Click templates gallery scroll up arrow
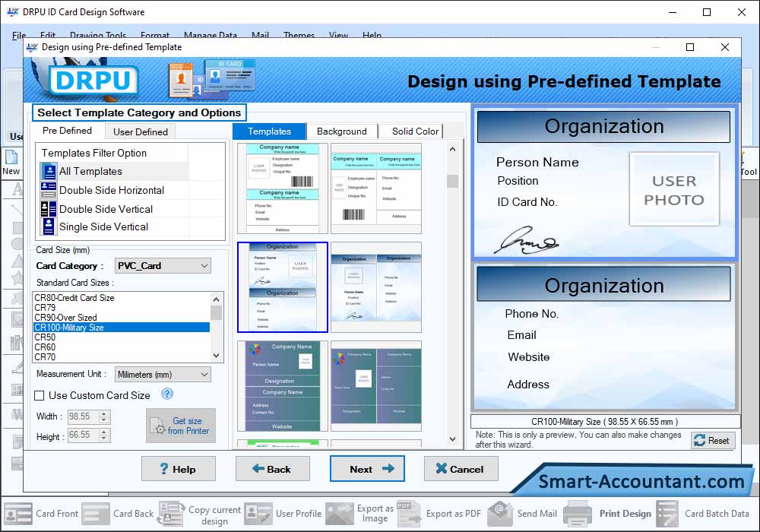This screenshot has height=532, width=760. (452, 149)
